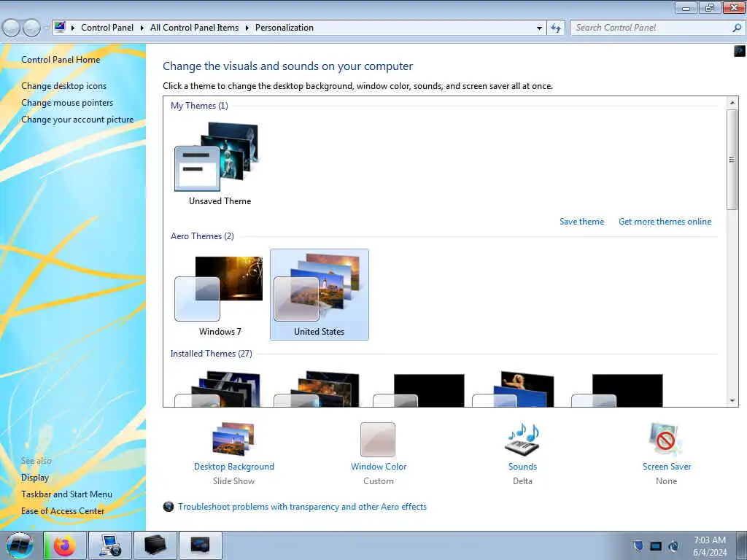This screenshot has height=560, width=747.
Task: Expand the arrow before Control Panel breadcrumb
Action: (72, 28)
